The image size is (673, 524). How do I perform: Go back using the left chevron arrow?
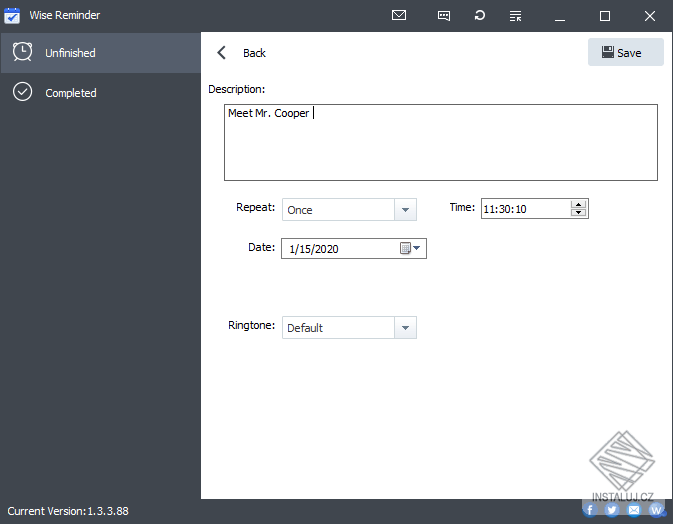click(x=221, y=53)
